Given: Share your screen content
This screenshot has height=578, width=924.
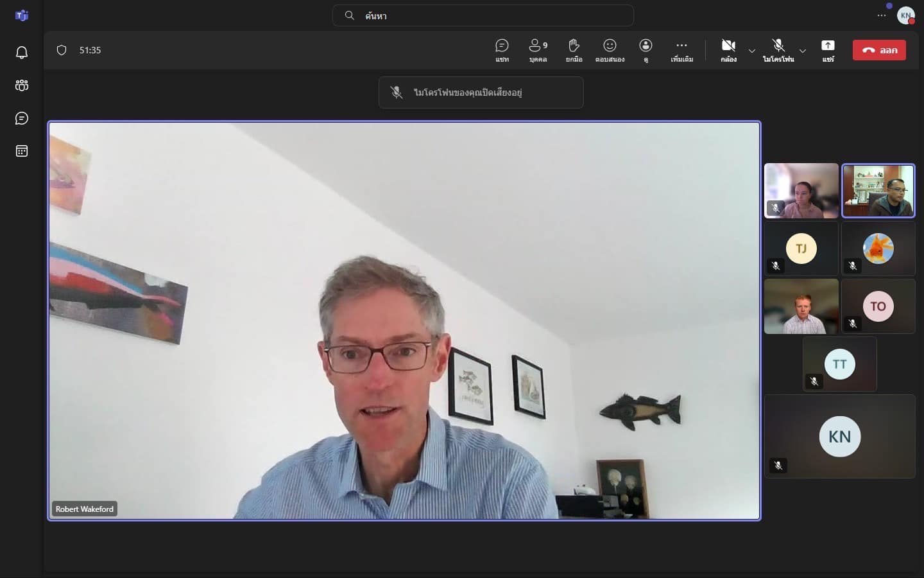Looking at the screenshot, I should 828,50.
